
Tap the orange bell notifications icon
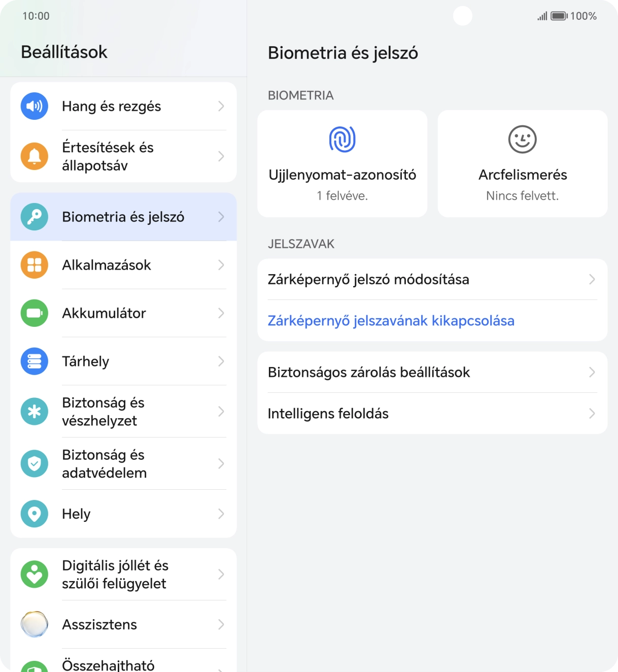click(35, 156)
